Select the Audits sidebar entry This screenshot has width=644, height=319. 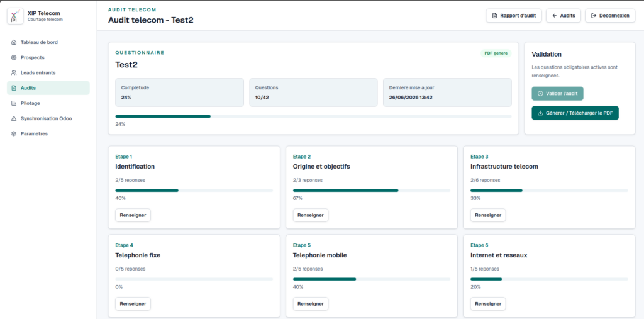tap(48, 88)
